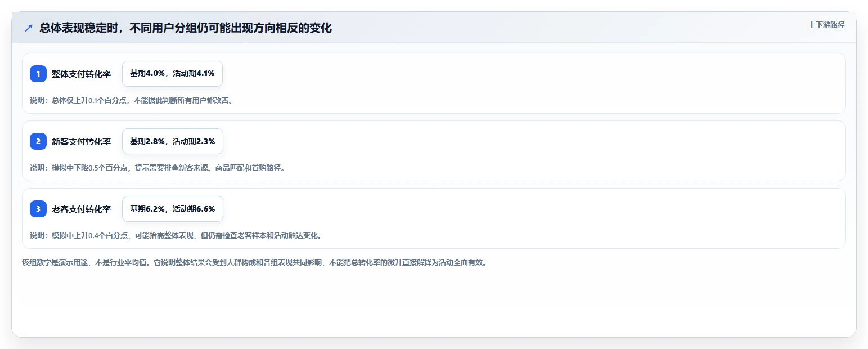Screen dimensions: 868x349
Task: Click the trend arrow icon beside the title
Action: (x=29, y=28)
